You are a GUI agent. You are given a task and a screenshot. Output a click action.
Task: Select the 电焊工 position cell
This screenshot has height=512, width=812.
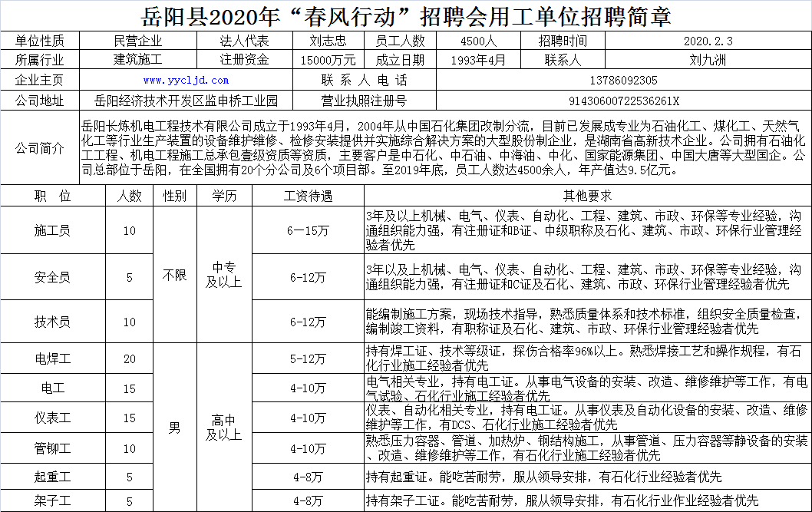(53, 358)
